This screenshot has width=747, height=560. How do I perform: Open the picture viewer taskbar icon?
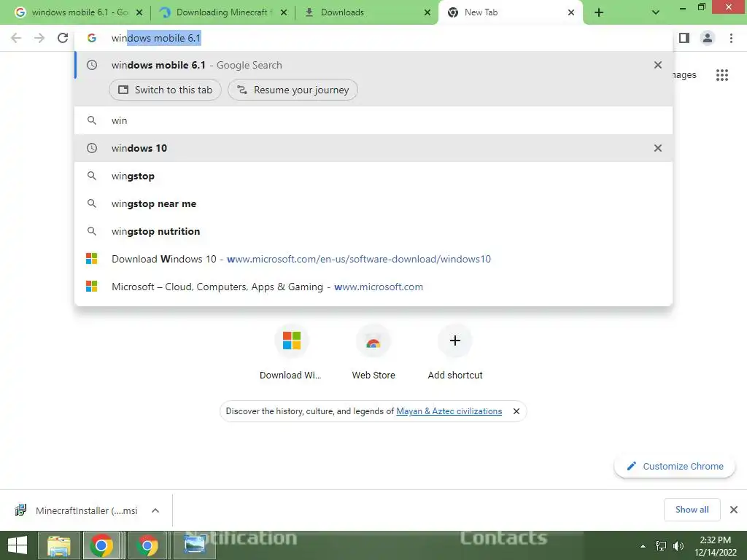tap(194, 545)
